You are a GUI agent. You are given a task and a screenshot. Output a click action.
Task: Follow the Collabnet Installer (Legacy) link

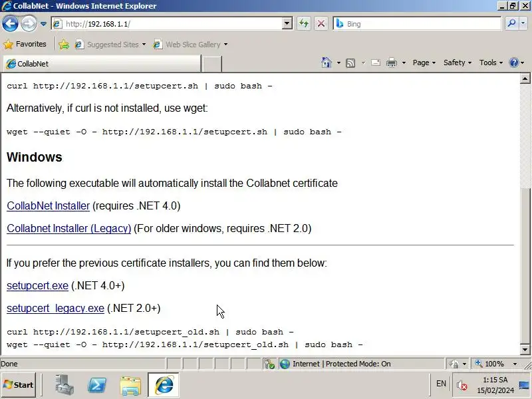tap(69, 228)
